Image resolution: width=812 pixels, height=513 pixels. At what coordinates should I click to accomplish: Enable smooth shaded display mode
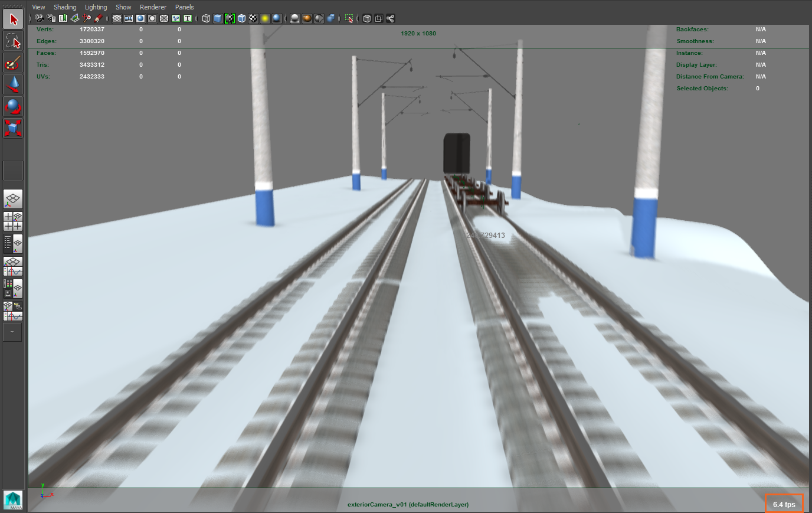coord(217,18)
